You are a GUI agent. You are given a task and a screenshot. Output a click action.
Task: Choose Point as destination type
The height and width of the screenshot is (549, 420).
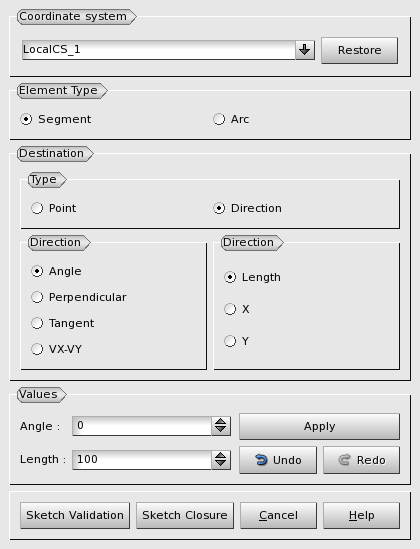54,208
